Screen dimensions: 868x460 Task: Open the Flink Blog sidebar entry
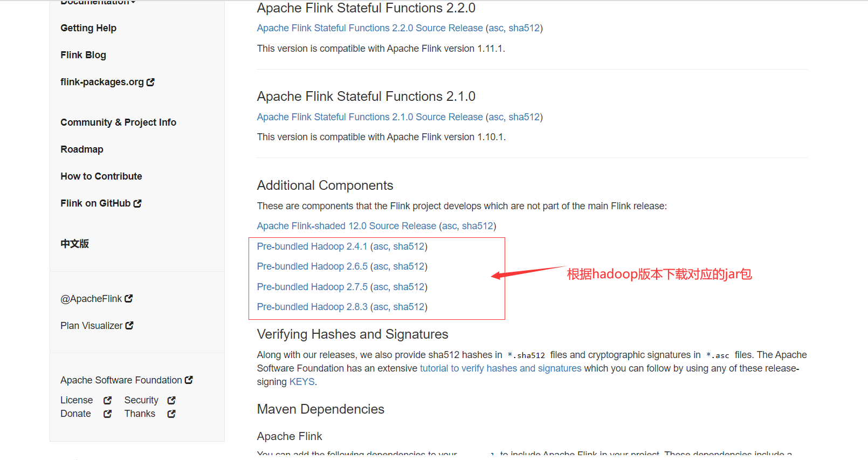point(83,54)
